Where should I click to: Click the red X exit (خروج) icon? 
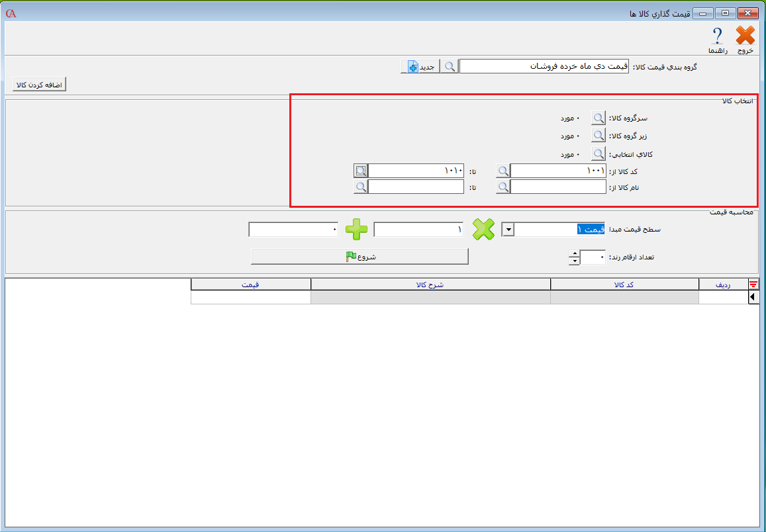(745, 36)
